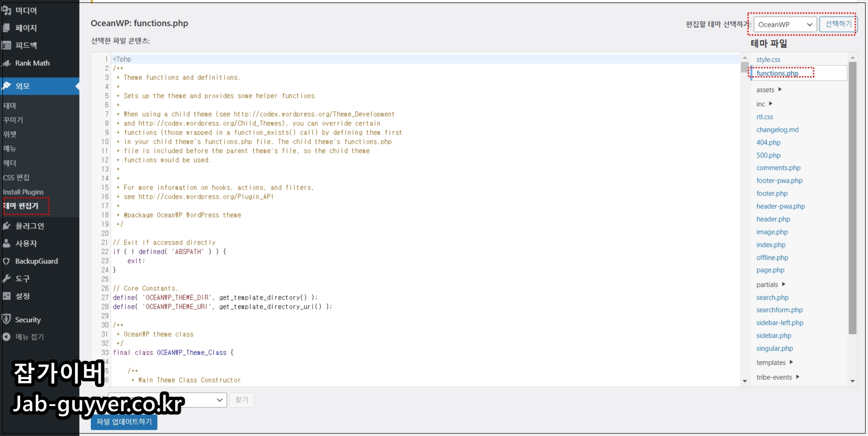Open the CSS 편집 submenu
Screen dimensions: 868x436
pyautogui.click(x=16, y=177)
